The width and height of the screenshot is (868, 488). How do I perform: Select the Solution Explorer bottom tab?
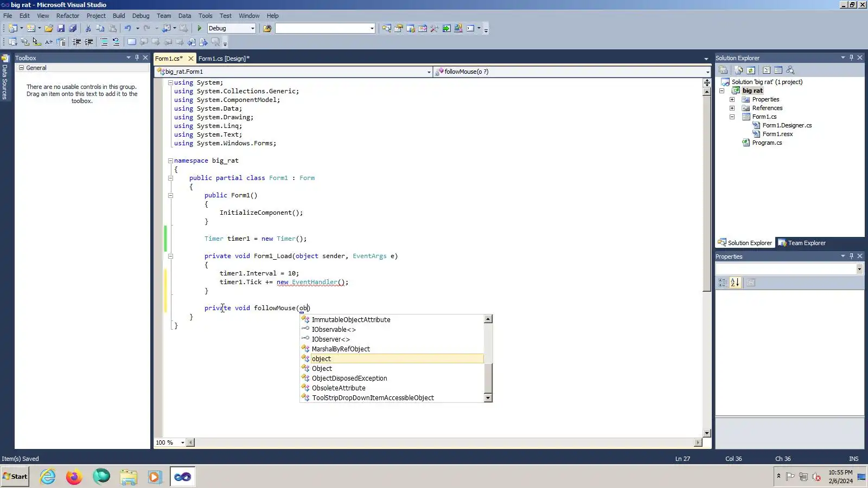745,243
